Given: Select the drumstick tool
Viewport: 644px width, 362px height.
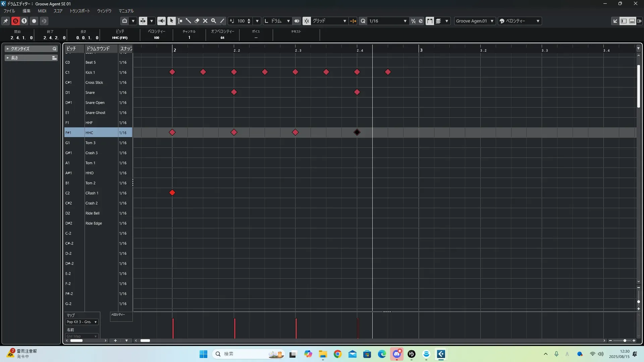Looking at the screenshot, I should pyautogui.click(x=188, y=21).
